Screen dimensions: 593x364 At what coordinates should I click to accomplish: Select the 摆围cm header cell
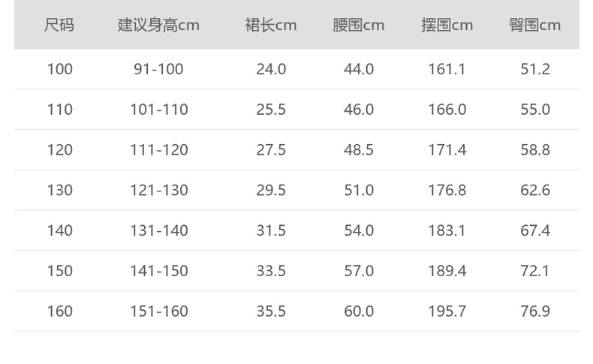tap(447, 25)
